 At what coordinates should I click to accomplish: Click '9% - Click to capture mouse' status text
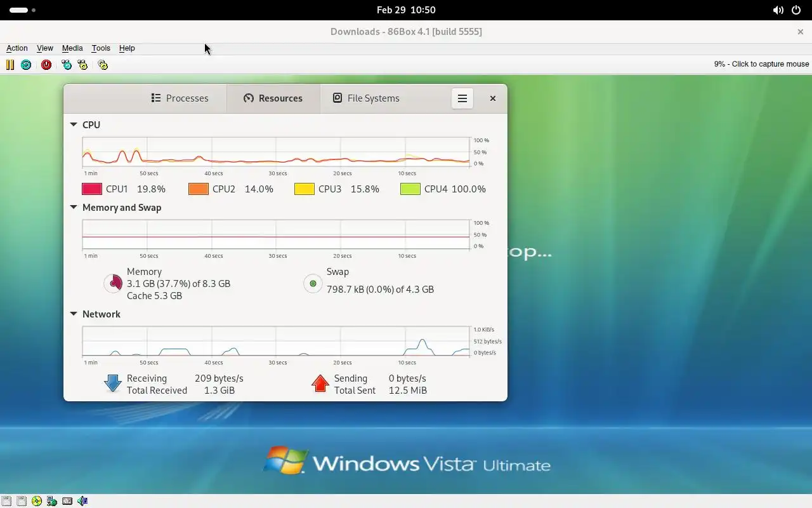[x=761, y=64]
